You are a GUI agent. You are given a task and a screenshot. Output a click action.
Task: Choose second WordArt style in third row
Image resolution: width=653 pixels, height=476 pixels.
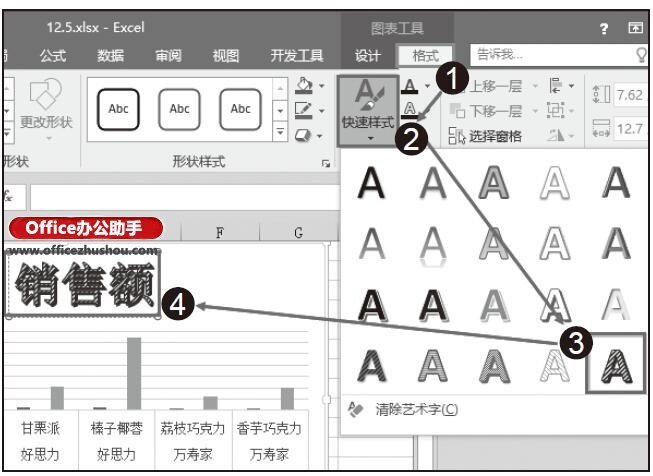pos(433,306)
